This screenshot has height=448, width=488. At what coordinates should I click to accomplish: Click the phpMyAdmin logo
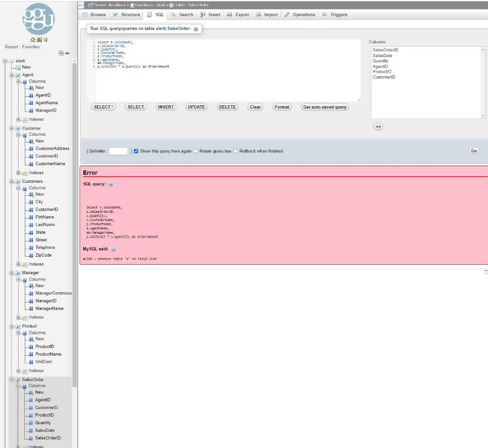[38, 20]
